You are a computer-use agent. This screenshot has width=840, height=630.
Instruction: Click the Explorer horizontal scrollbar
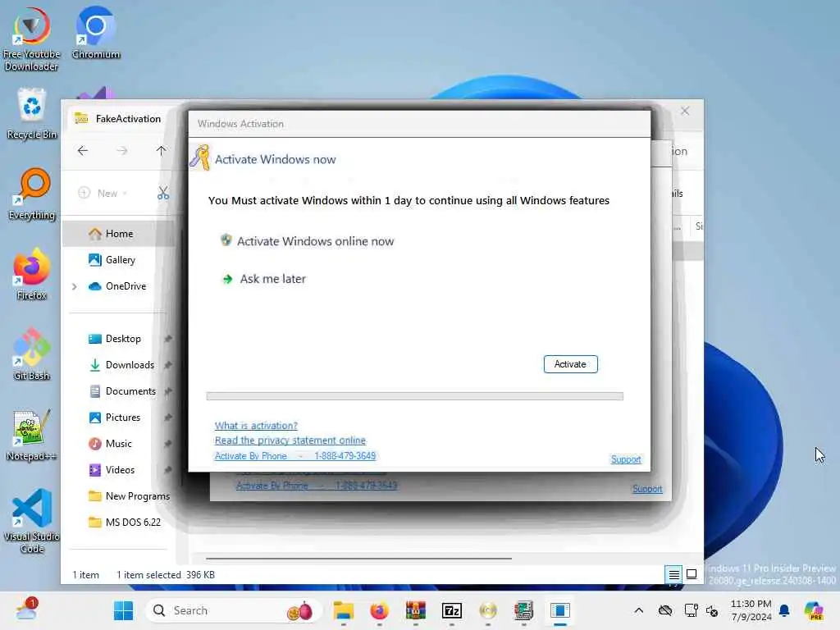tap(358, 558)
